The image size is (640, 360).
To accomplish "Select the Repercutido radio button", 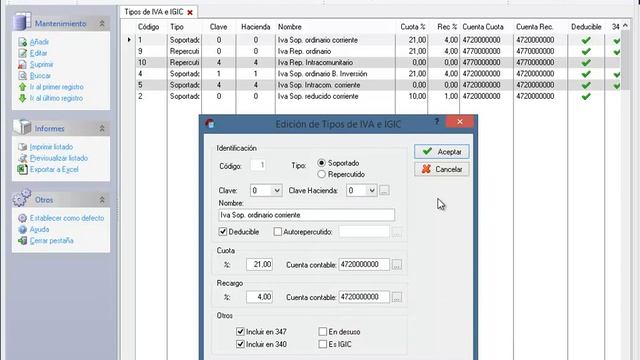I will point(322,174).
